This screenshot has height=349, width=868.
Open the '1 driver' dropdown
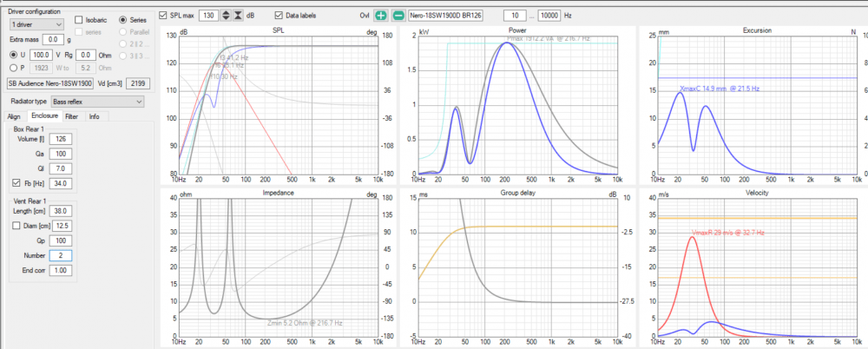37,24
